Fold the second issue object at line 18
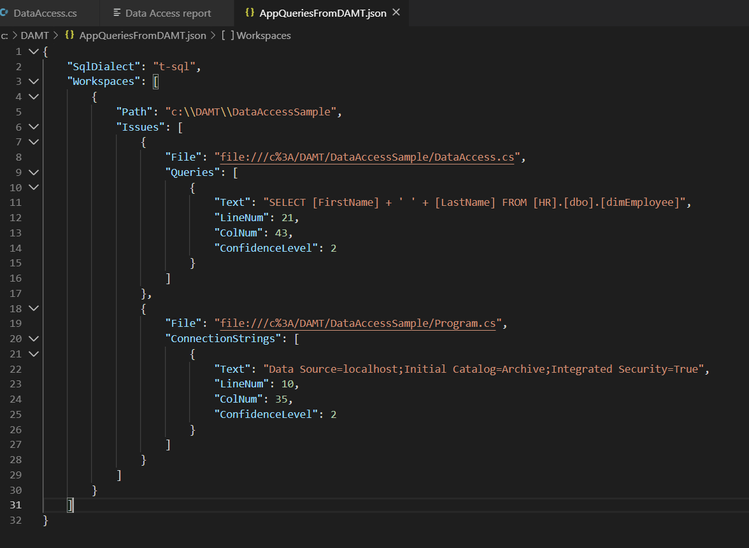Viewport: 749px width, 548px height. pos(34,309)
